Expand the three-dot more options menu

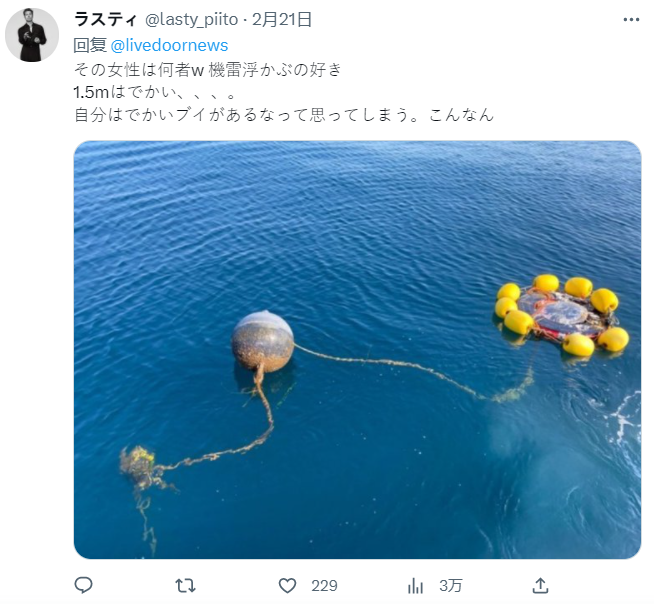(631, 20)
